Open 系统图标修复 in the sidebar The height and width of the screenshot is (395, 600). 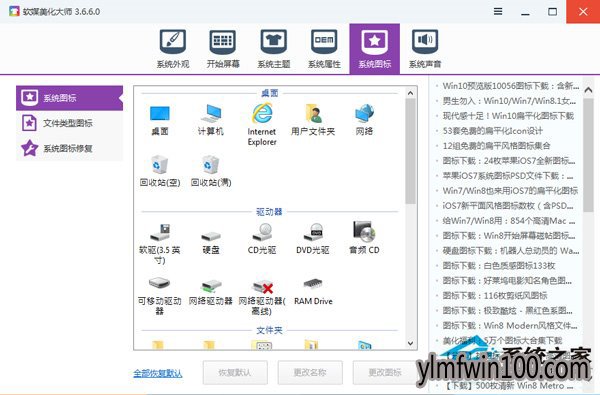69,149
